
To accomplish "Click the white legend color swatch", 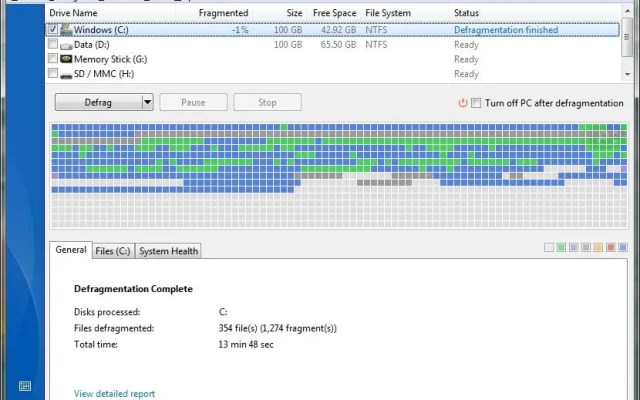I will click(x=549, y=247).
